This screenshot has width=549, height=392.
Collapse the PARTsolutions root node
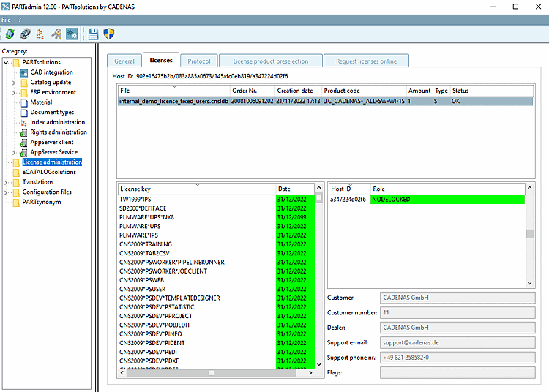point(6,63)
